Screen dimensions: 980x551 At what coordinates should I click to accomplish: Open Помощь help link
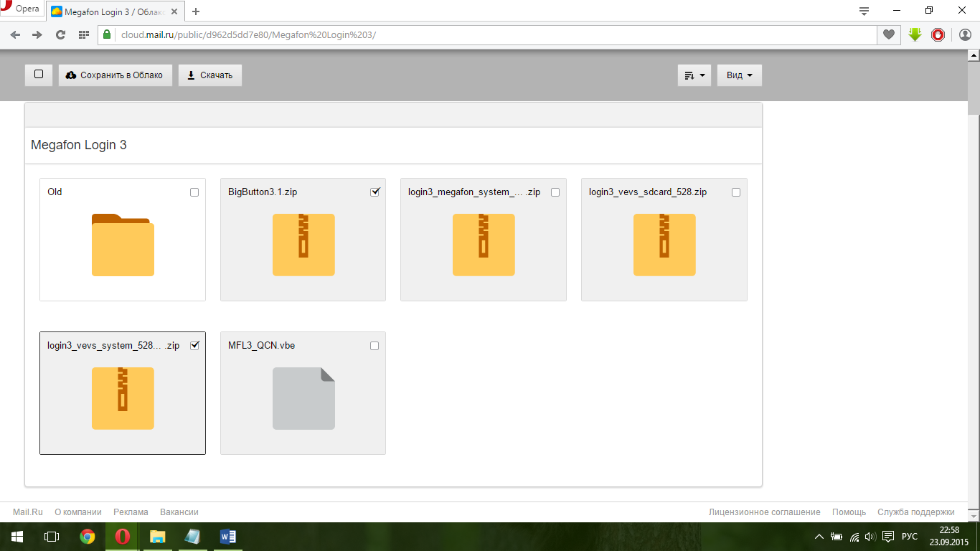(849, 512)
